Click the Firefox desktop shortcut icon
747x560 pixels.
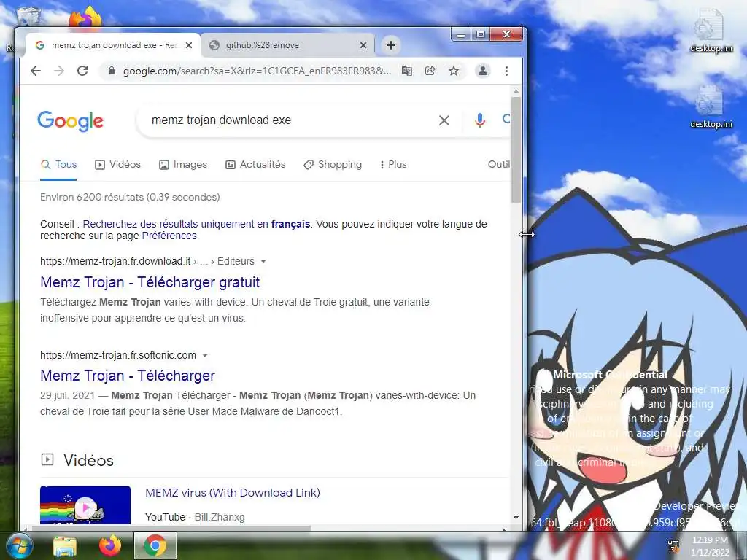[x=86, y=17]
